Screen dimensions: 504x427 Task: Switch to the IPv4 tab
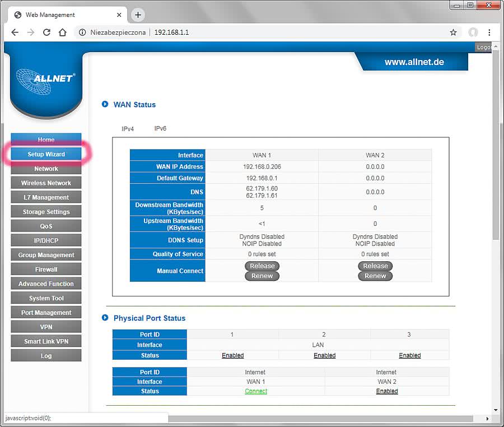coord(128,129)
